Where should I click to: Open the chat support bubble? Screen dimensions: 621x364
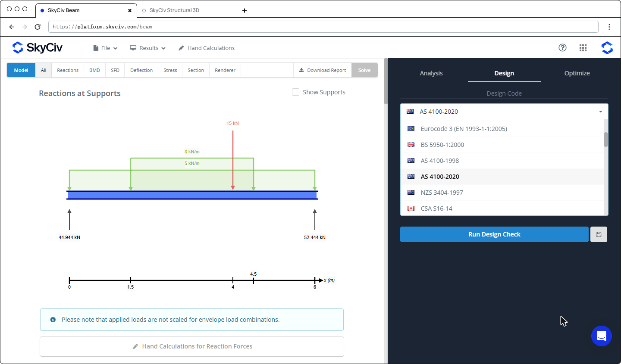[x=602, y=336]
